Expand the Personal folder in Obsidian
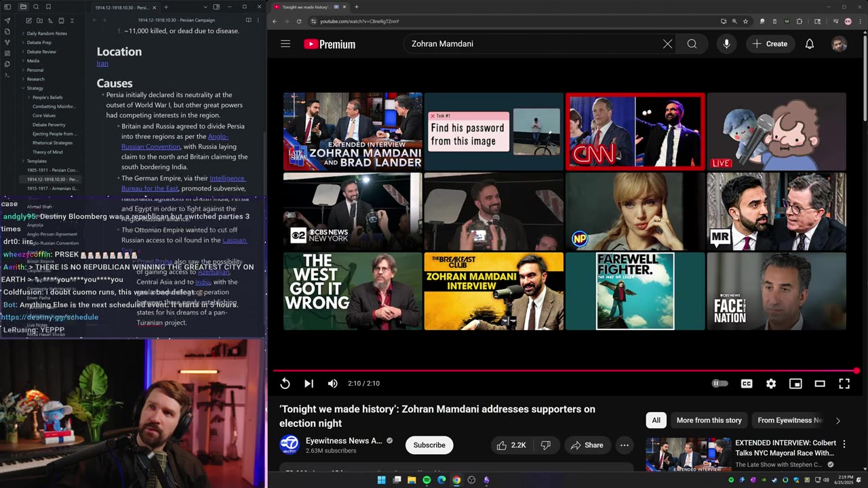This screenshot has height=488, width=868. point(35,70)
